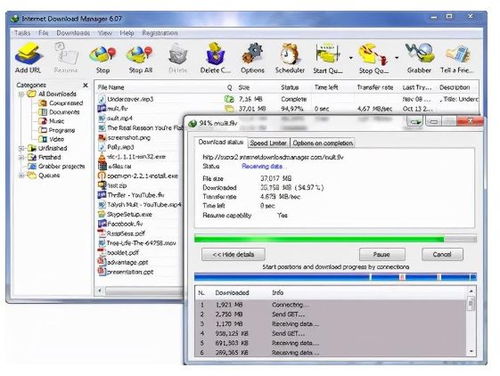Click the booklet.pdf file icon
500x376 pixels.
click(x=101, y=252)
